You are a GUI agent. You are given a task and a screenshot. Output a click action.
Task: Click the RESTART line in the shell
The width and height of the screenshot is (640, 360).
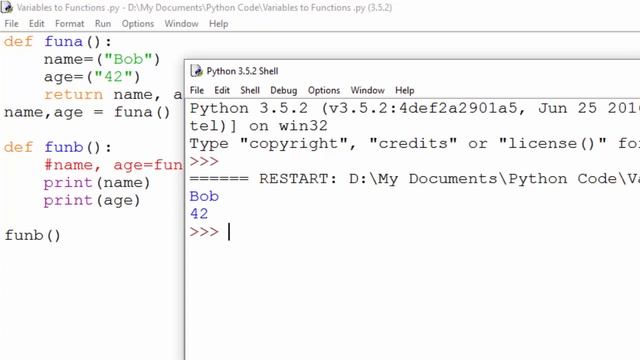click(x=415, y=179)
